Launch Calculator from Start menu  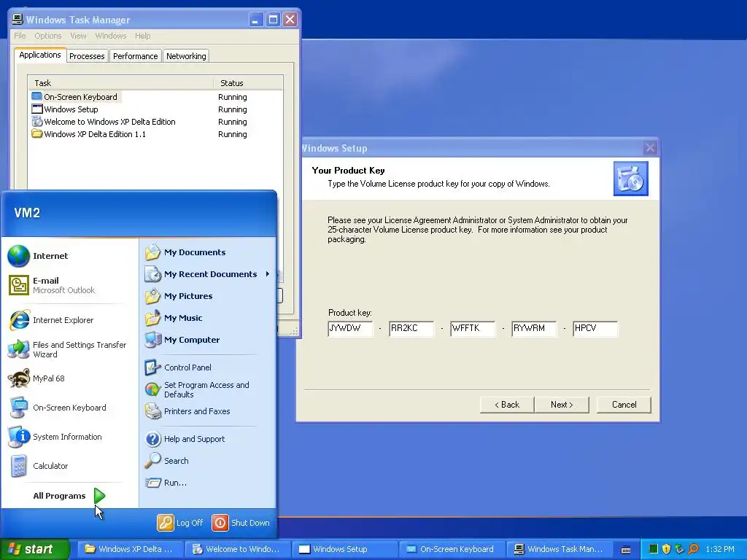point(38,466)
